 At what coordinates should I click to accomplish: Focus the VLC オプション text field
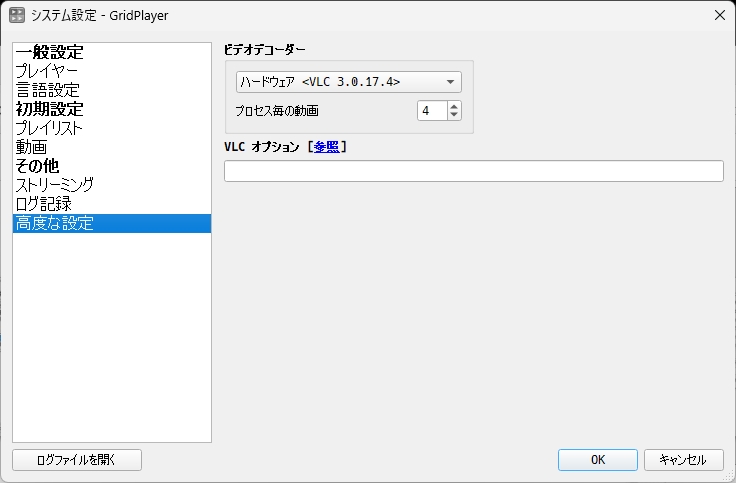(473, 171)
